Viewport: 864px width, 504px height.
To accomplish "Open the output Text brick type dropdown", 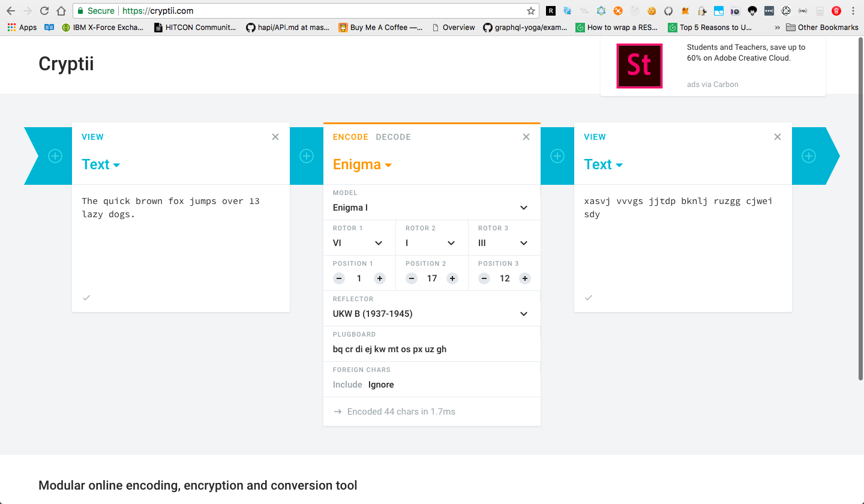I will [603, 164].
